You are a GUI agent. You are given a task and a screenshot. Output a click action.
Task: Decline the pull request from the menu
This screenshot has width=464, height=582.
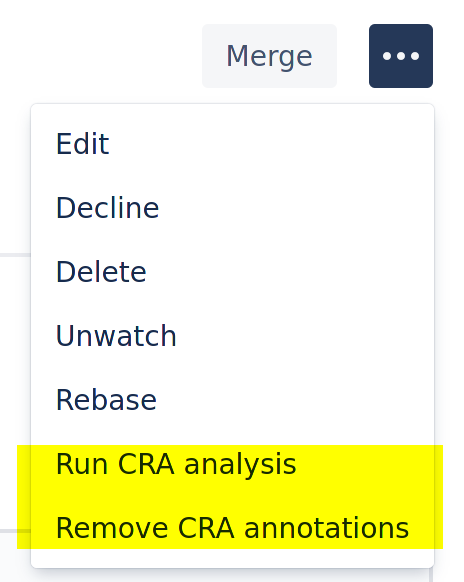(232, 208)
